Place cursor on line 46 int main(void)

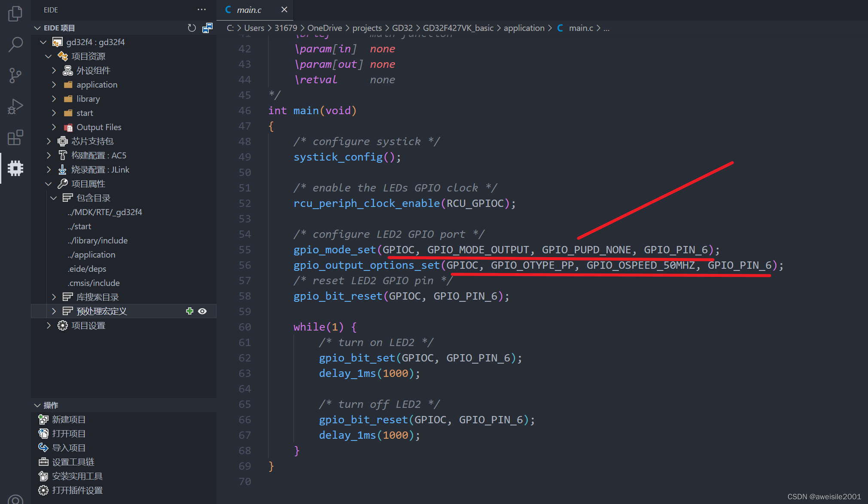pos(312,111)
